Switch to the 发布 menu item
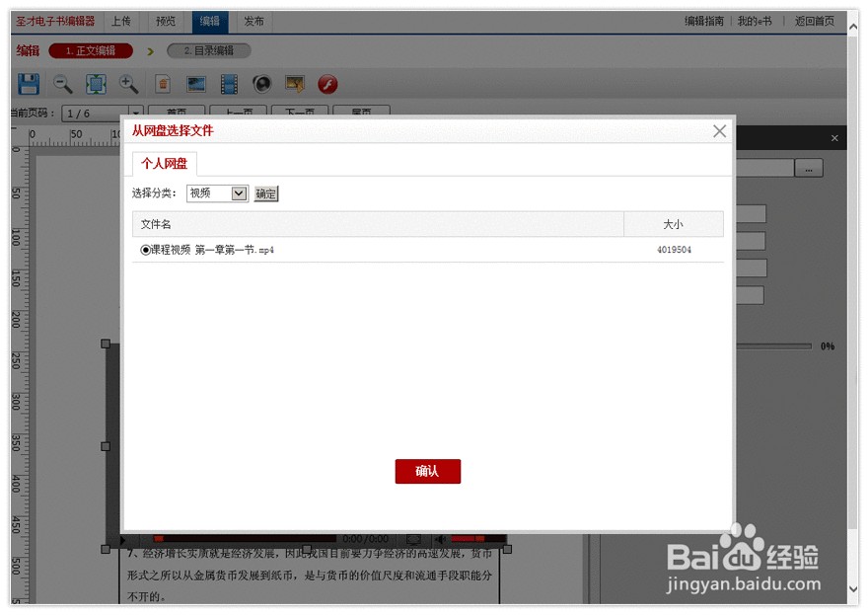Viewport: 868px width, 615px height. click(253, 20)
